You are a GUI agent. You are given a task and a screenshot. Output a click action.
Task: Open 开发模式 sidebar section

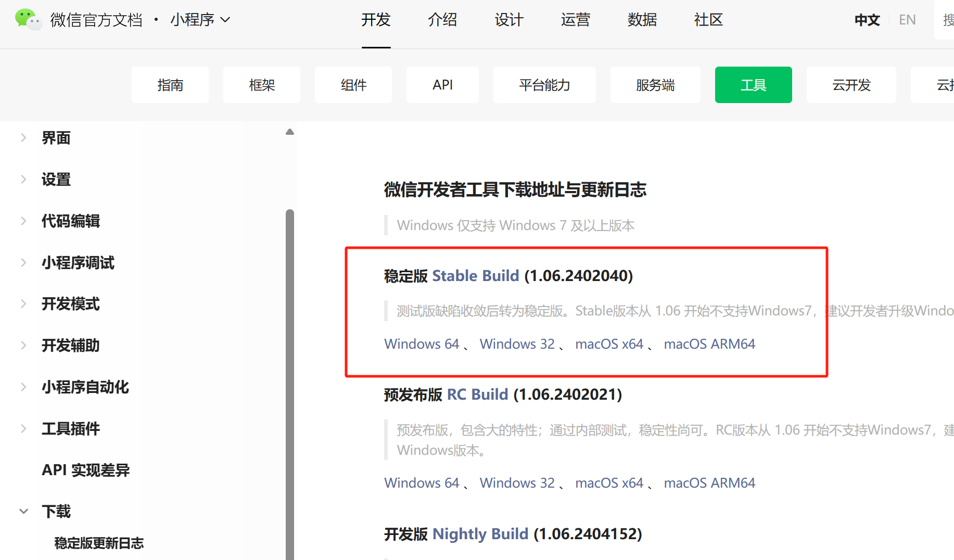coord(71,304)
